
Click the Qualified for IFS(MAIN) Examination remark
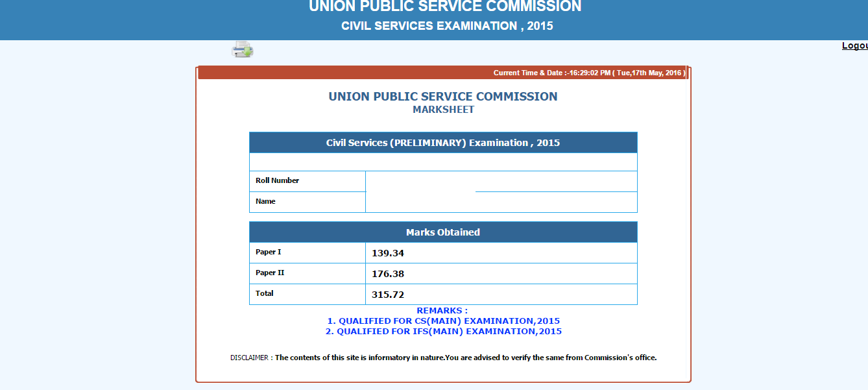point(443,332)
